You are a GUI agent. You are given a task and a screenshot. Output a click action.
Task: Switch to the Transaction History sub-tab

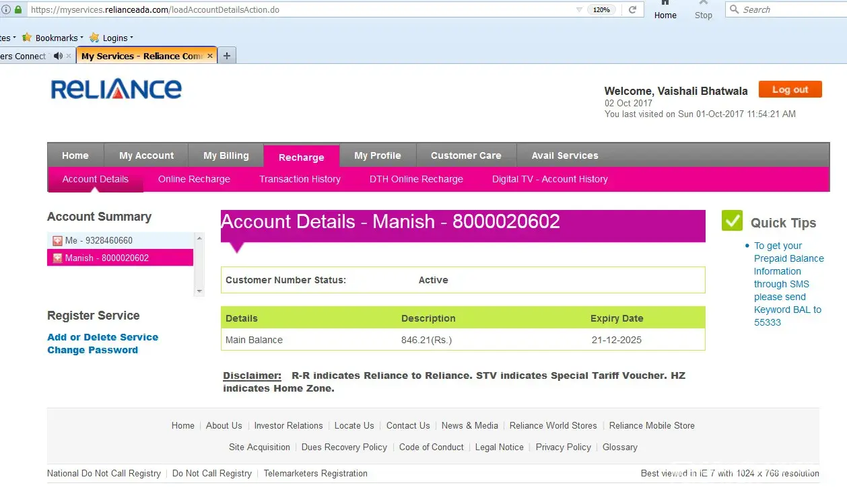tap(300, 179)
